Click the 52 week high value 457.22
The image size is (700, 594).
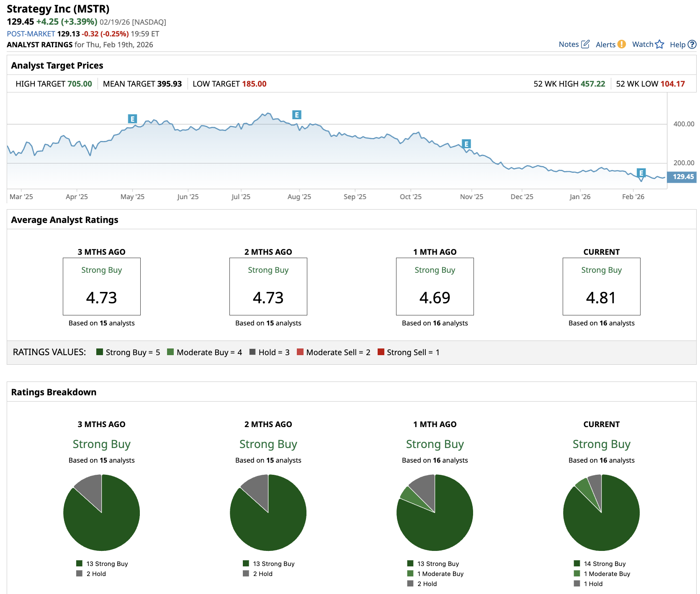tap(593, 84)
